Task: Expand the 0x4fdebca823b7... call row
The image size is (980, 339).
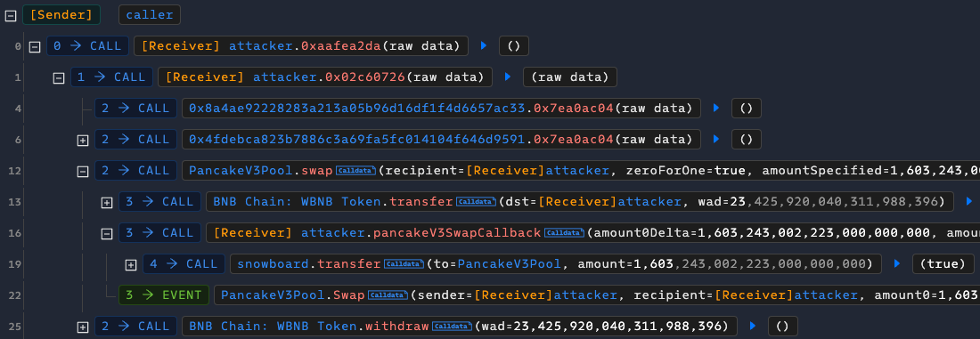Action: [x=83, y=140]
